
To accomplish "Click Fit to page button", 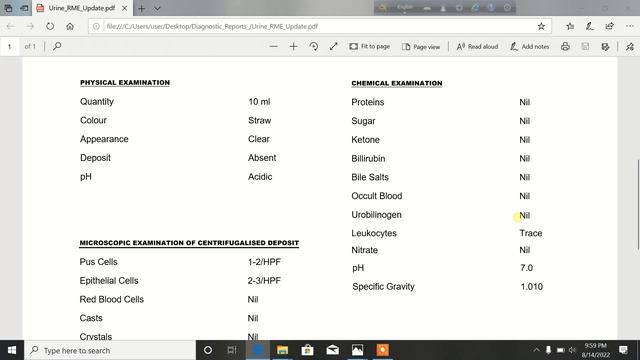I will pyautogui.click(x=369, y=47).
